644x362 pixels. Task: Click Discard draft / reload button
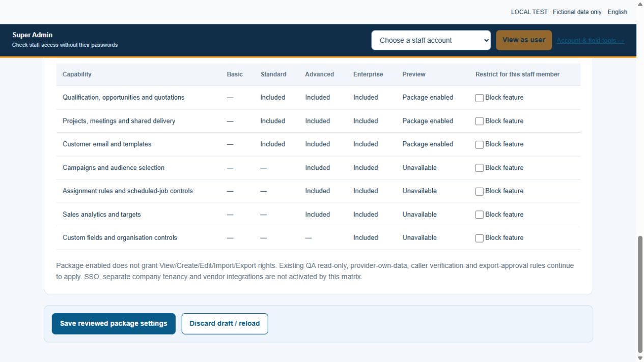225,324
